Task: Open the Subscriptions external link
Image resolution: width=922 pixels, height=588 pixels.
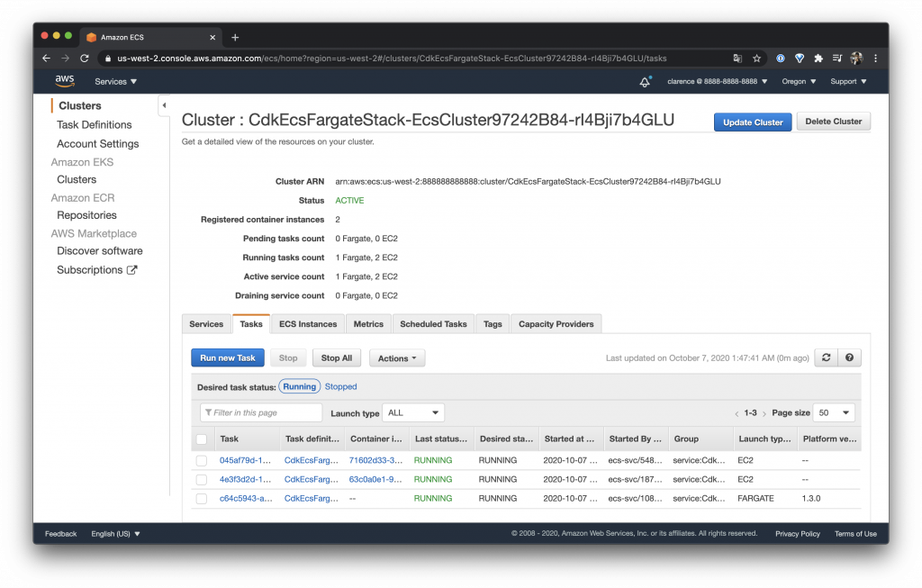Action: point(96,270)
